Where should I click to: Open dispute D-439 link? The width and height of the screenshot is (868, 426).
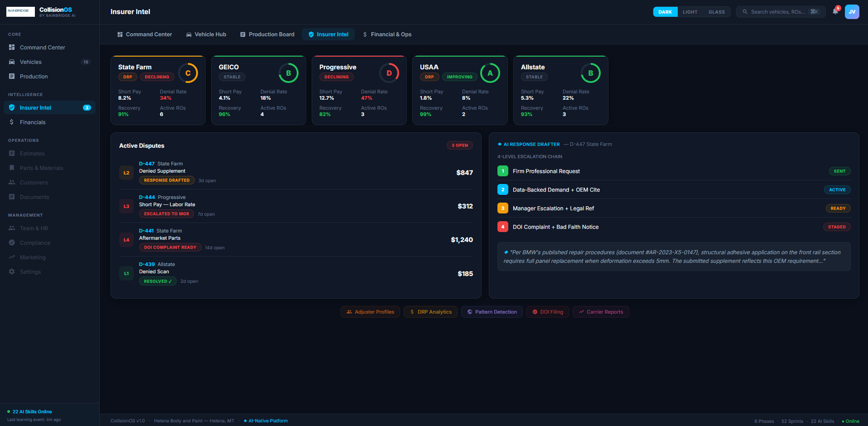[147, 264]
